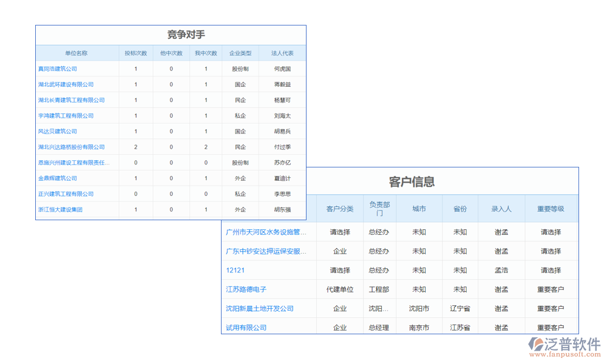Open 重要等级 dropdown for 12121 row

point(551,270)
